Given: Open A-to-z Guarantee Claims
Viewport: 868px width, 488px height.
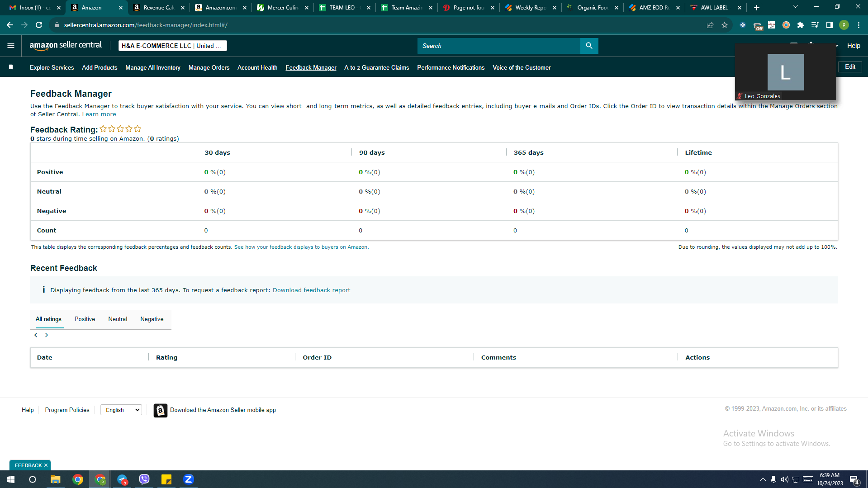Looking at the screenshot, I should 376,68.
